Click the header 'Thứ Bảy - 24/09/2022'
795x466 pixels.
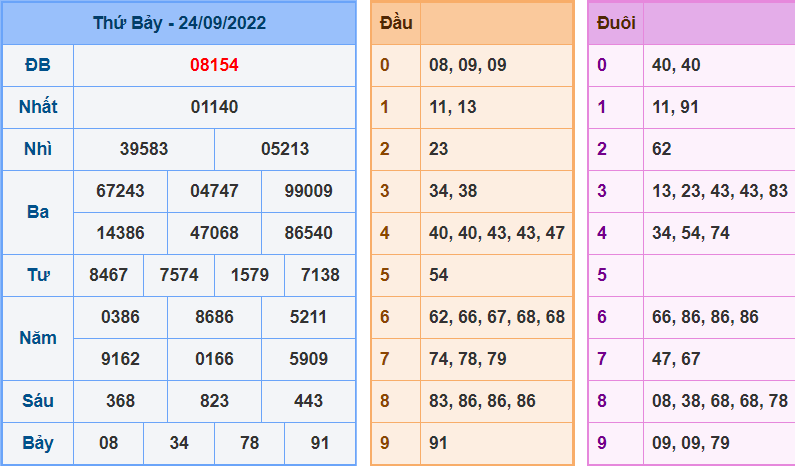[179, 23]
